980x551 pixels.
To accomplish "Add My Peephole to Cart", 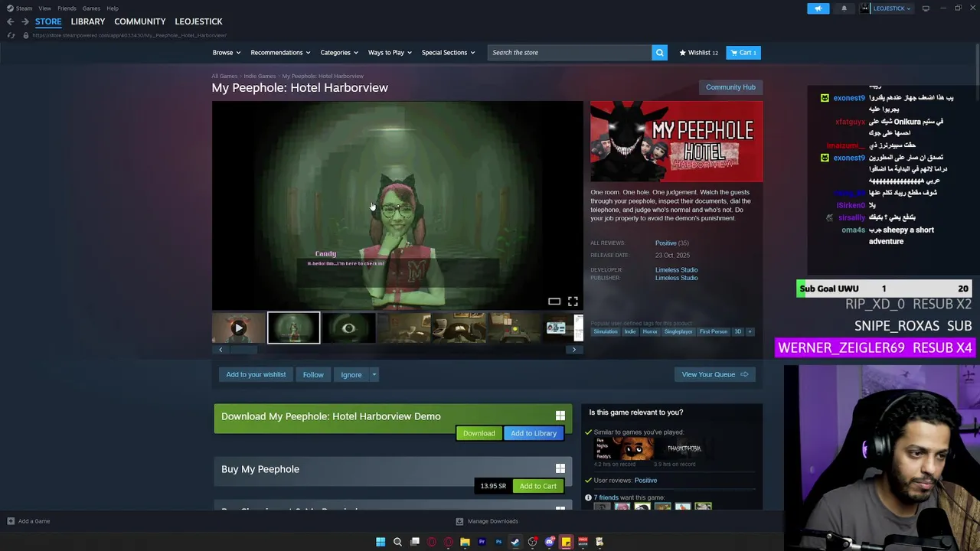I will (x=538, y=487).
